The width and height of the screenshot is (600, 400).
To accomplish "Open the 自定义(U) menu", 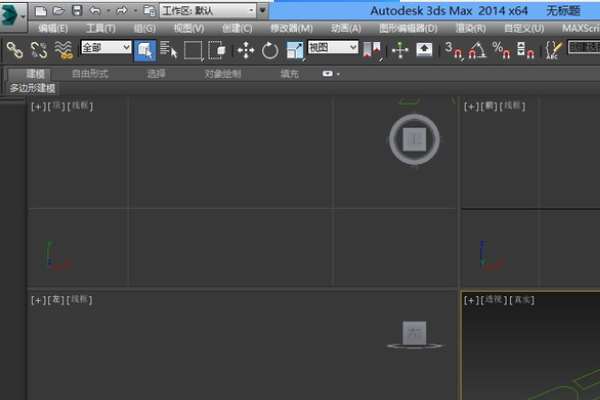I will tap(524, 28).
